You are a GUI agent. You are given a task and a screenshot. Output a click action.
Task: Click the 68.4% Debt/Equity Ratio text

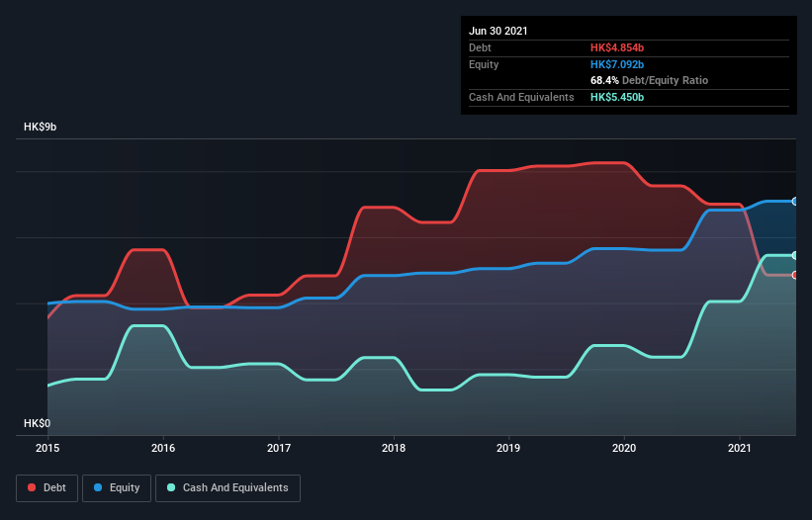click(x=650, y=81)
